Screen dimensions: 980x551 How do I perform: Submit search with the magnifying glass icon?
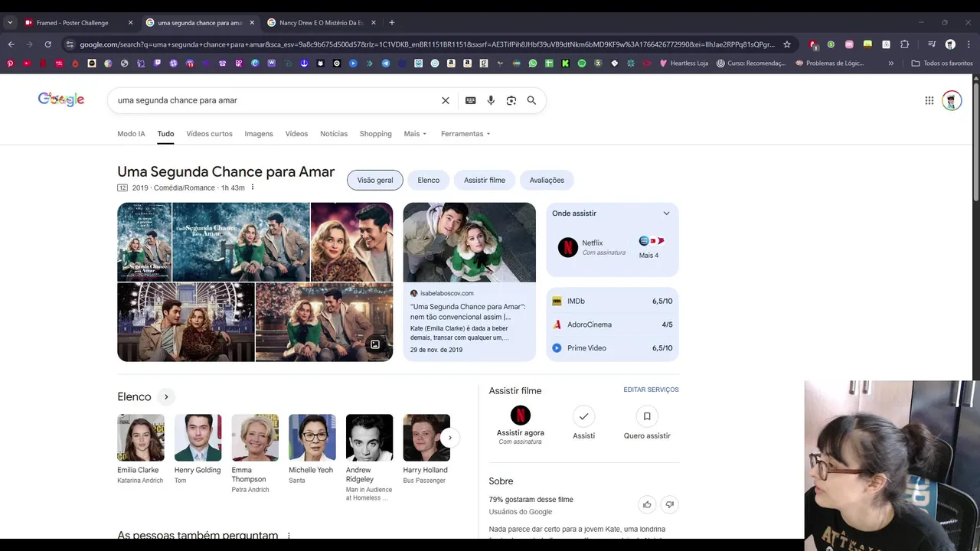531,100
